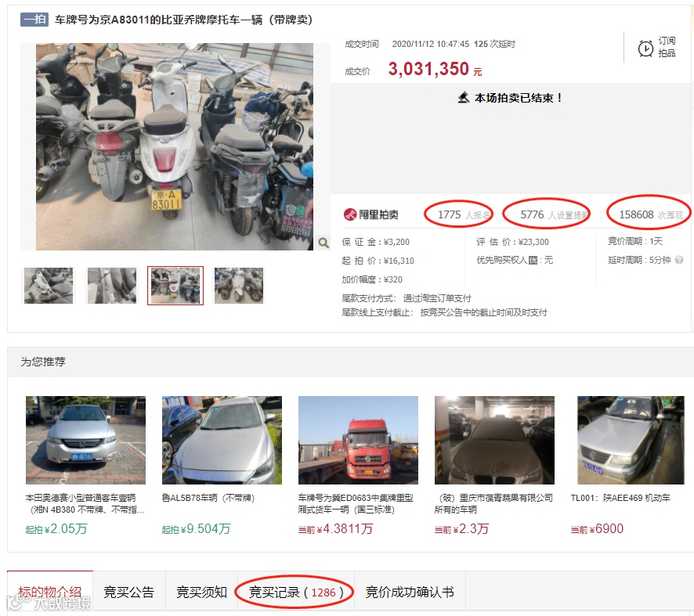
Task: Open the 竞价成功确认书 tab
Action: click(x=410, y=592)
